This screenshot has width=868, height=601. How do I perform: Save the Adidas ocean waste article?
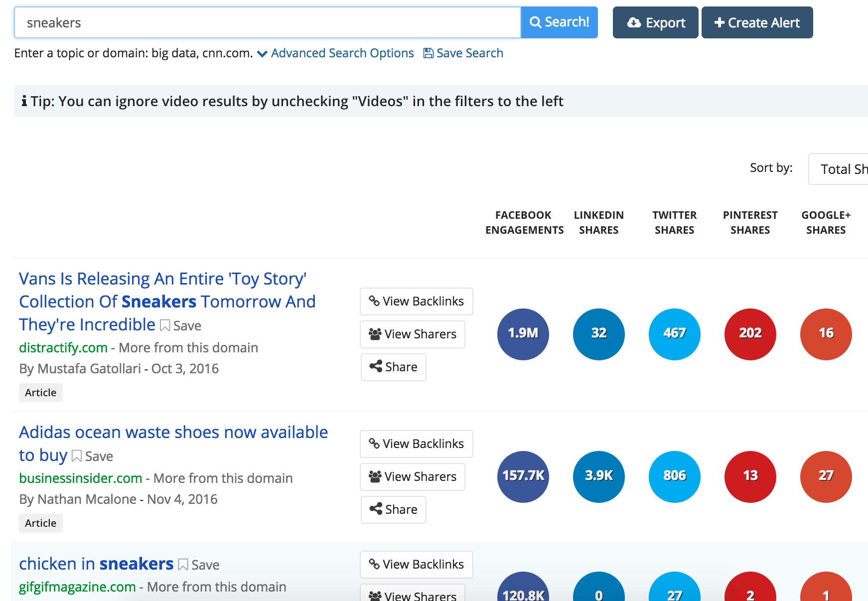(93, 456)
